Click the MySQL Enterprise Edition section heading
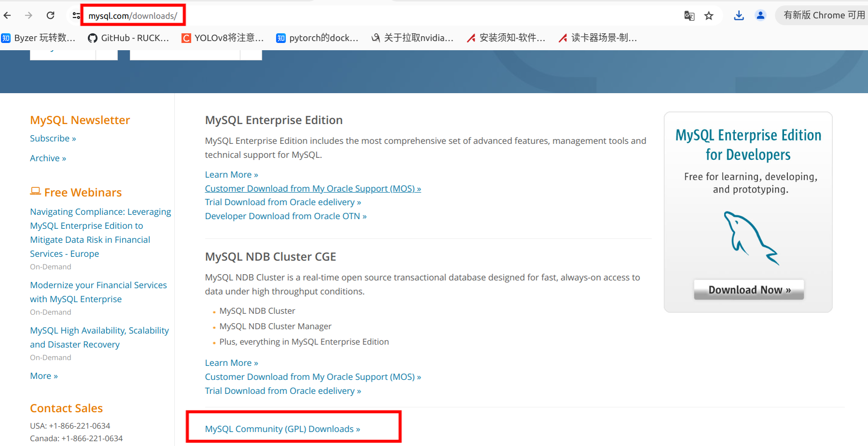 click(274, 120)
